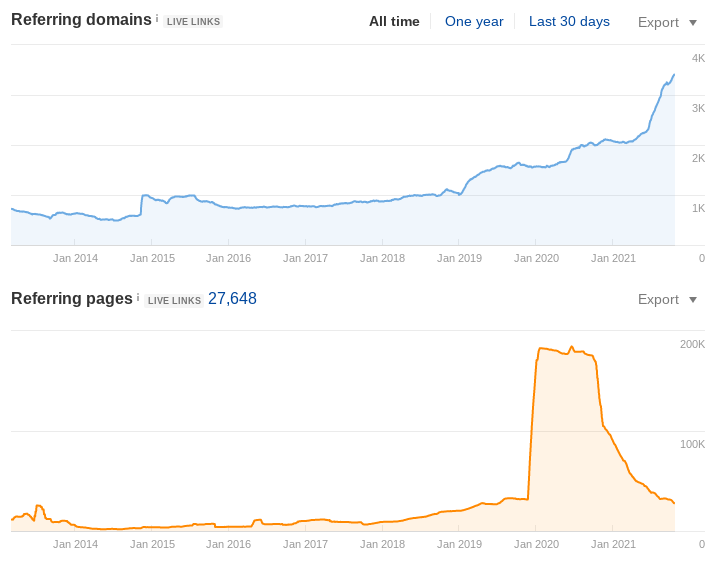
Task: Click Jan 2015 label on Referring pages chart
Action: [x=152, y=544]
